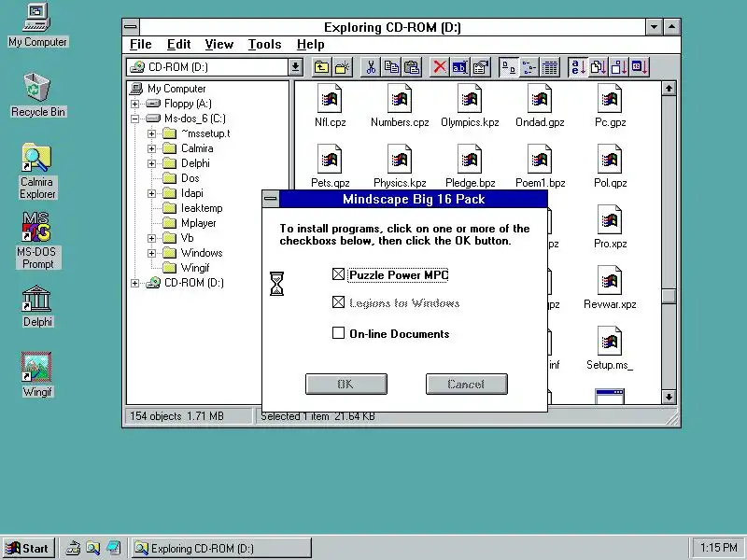Uncheck the Puzzle Power MPC checkbox

(338, 274)
